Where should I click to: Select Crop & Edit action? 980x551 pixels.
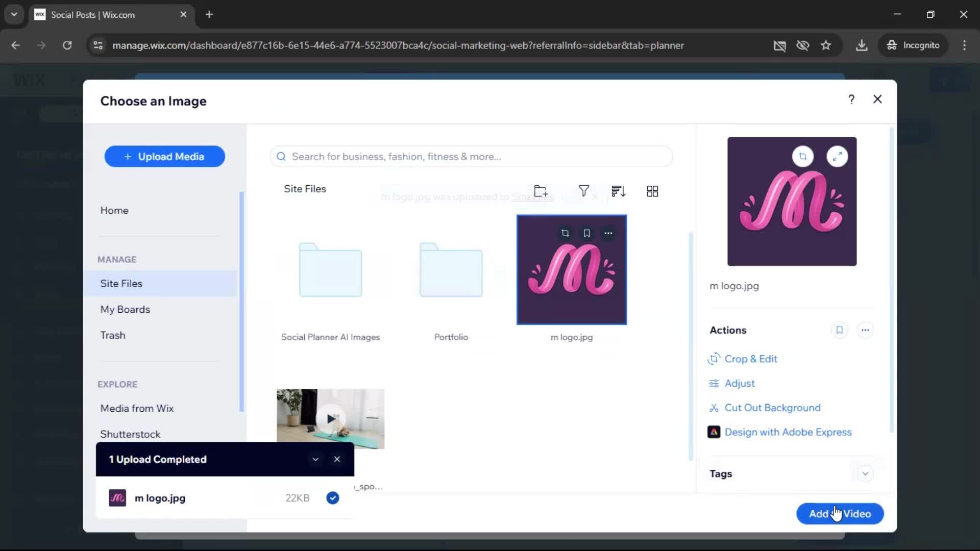click(743, 359)
